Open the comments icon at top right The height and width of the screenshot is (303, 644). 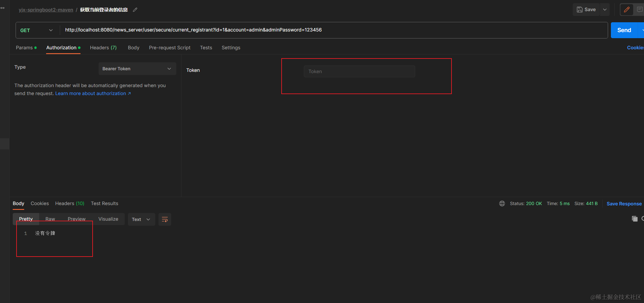(639, 10)
